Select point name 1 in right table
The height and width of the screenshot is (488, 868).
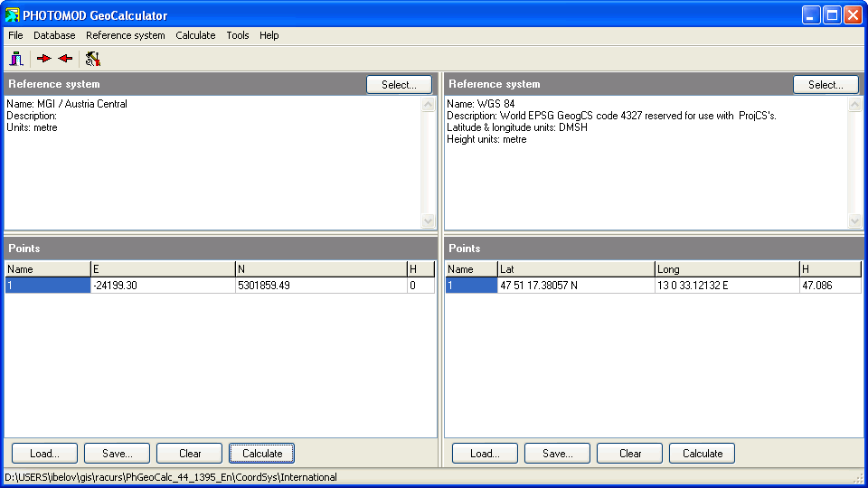(x=471, y=286)
